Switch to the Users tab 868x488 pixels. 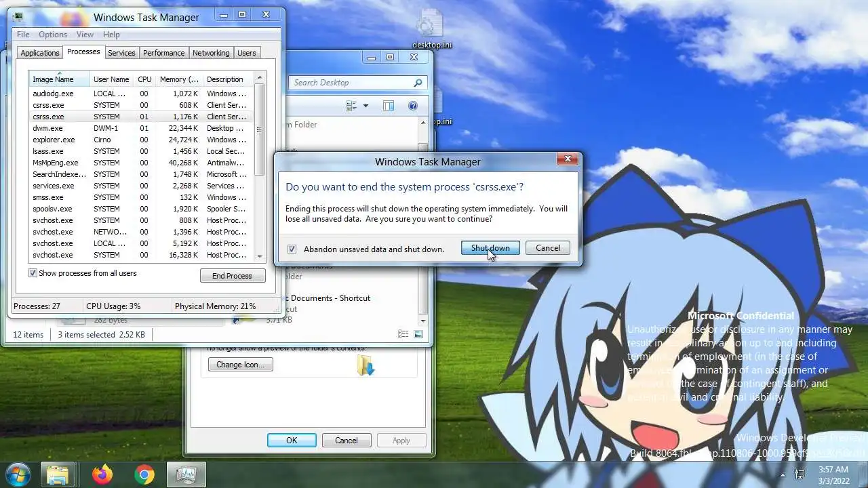click(247, 53)
